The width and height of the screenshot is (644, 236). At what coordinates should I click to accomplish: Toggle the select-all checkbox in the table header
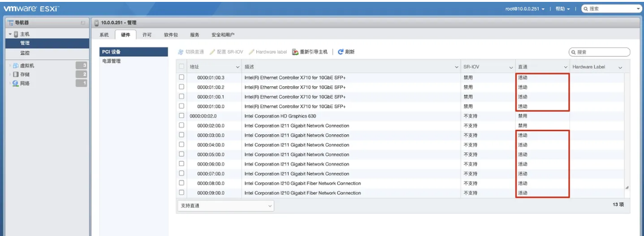pos(181,67)
